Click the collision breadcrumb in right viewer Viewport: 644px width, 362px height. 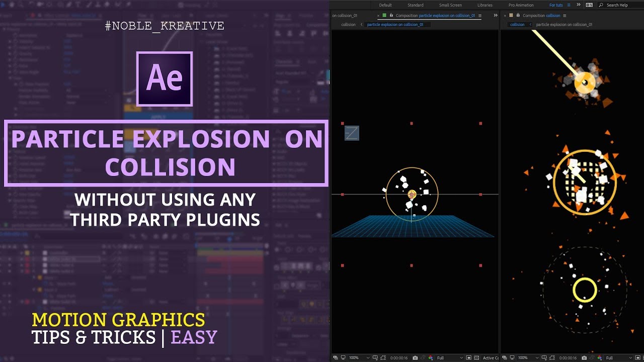click(517, 25)
